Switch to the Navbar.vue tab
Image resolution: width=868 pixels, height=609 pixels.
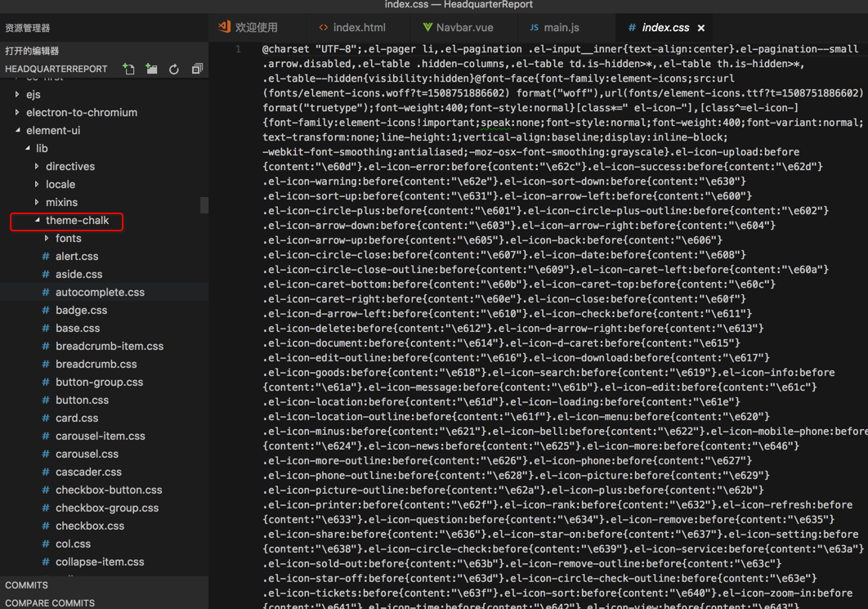point(458,27)
